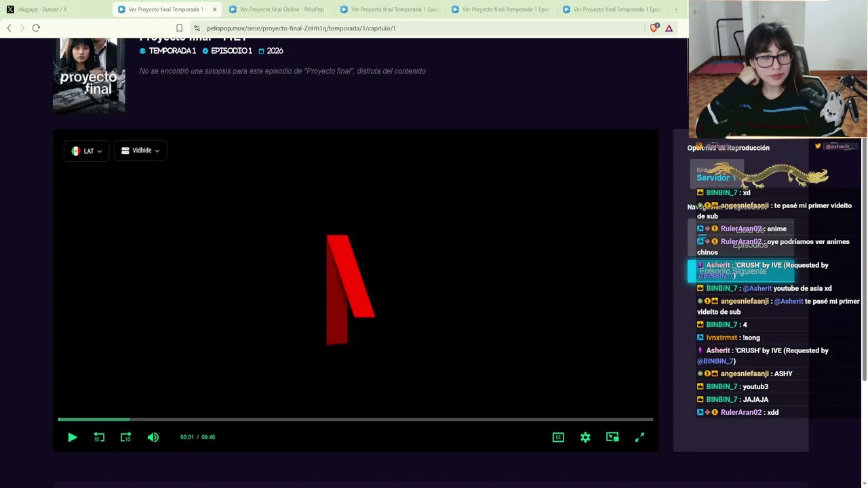Switch to the 'inkigayo - Buscar / X' tab
The image size is (868, 488).
(x=56, y=9)
